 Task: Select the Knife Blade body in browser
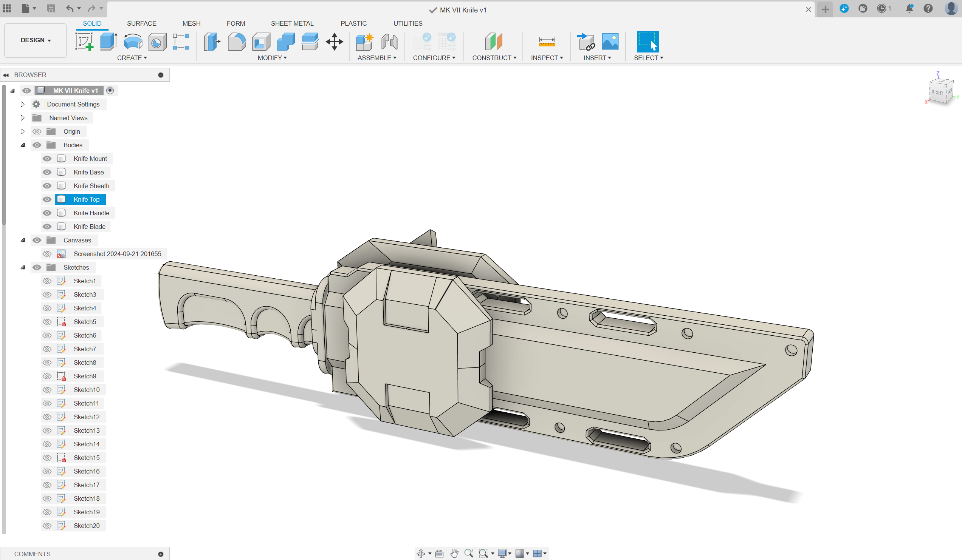coord(89,227)
